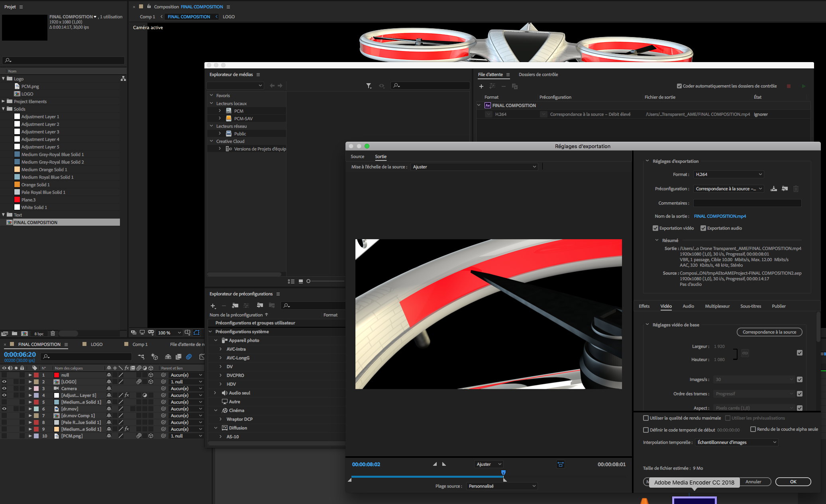Collapse the Résumé section
Image resolution: width=826 pixels, height=504 pixels.
point(657,240)
